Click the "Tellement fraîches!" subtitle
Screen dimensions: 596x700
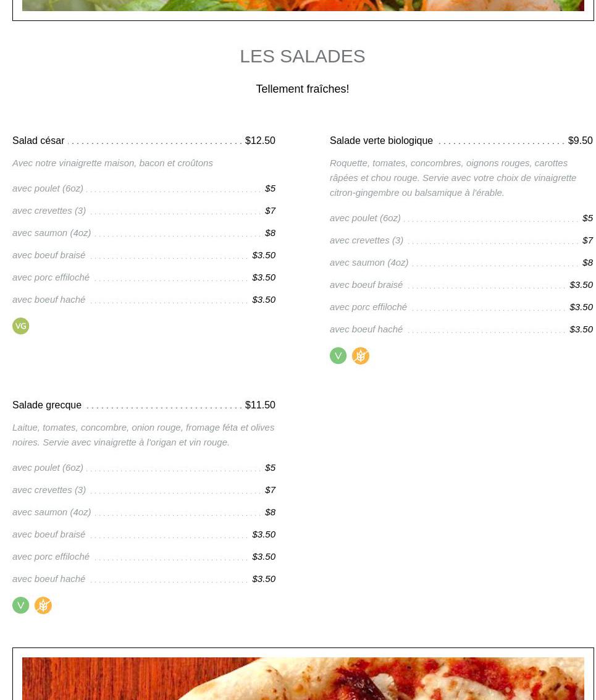click(x=303, y=89)
